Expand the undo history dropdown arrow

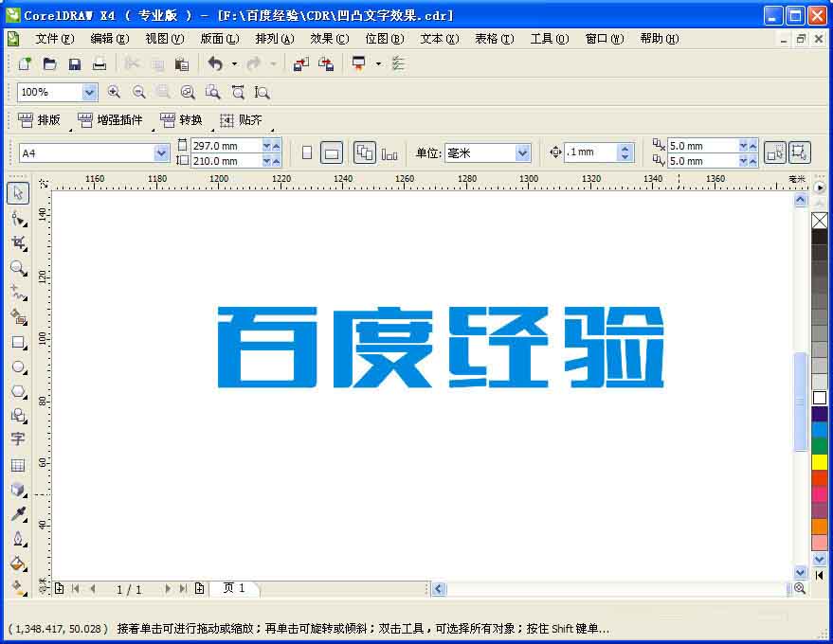coord(234,64)
